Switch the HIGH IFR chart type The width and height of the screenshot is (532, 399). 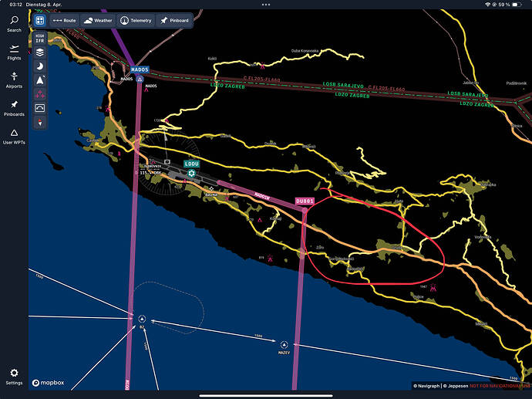point(39,39)
